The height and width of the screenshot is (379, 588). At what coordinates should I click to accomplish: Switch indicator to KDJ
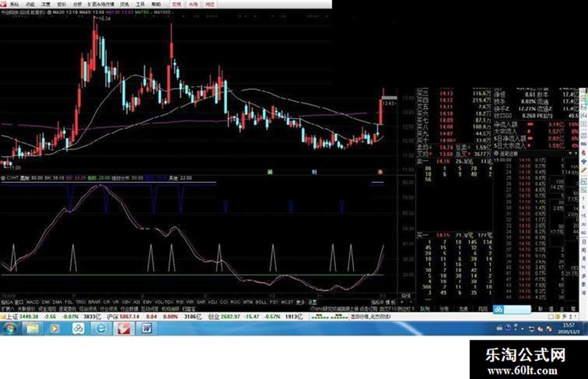click(213, 302)
